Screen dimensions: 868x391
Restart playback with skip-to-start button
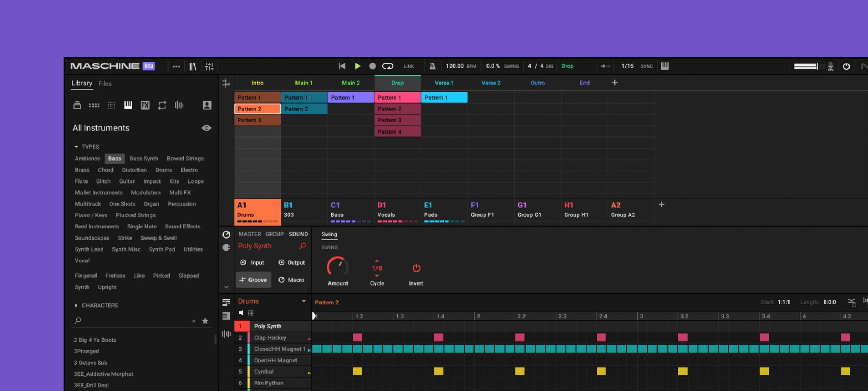point(342,66)
